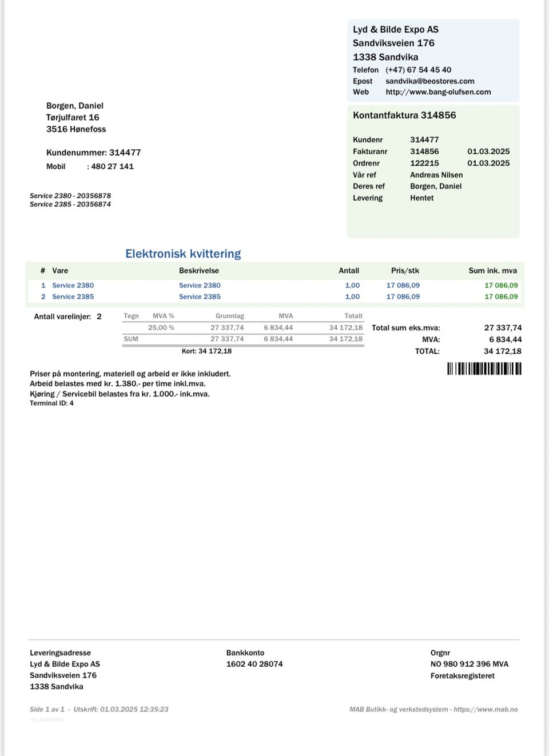
Task: Open the www.mab.no footer link
Action: [486, 709]
